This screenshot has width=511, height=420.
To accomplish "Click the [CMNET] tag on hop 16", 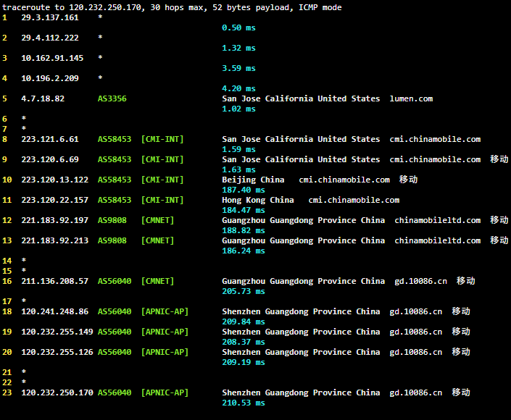I will coord(157,281).
